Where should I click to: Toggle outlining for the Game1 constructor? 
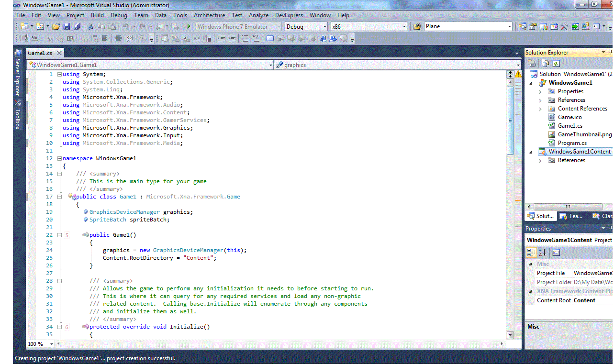tap(58, 235)
